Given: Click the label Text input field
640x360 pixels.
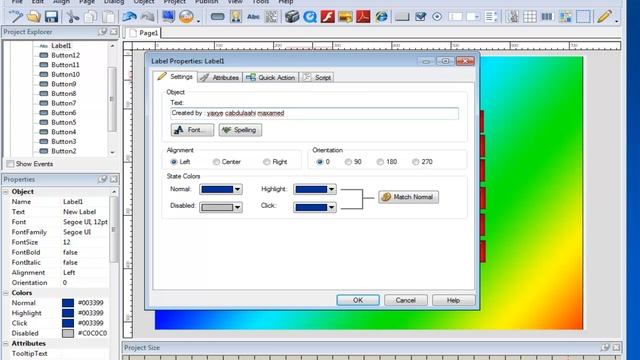Looking at the screenshot, I should (314, 113).
